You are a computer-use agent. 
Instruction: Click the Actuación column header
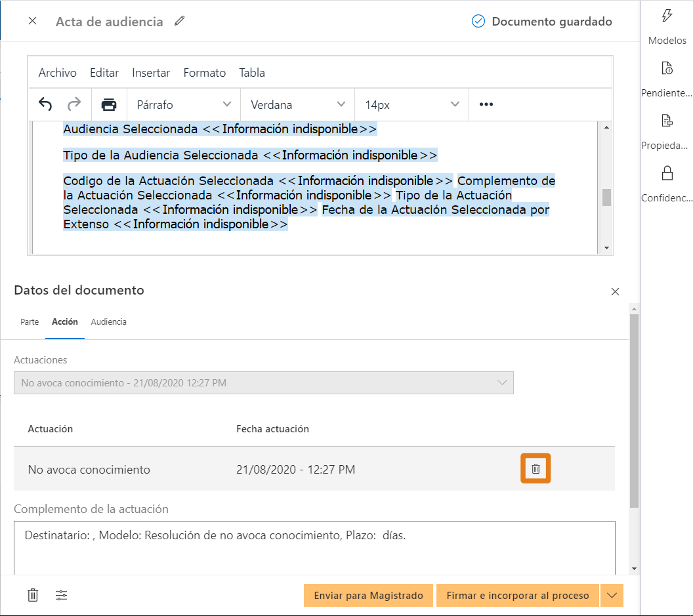51,428
